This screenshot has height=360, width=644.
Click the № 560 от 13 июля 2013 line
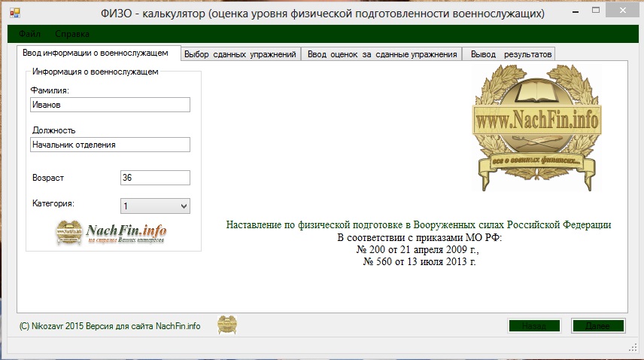click(x=419, y=262)
